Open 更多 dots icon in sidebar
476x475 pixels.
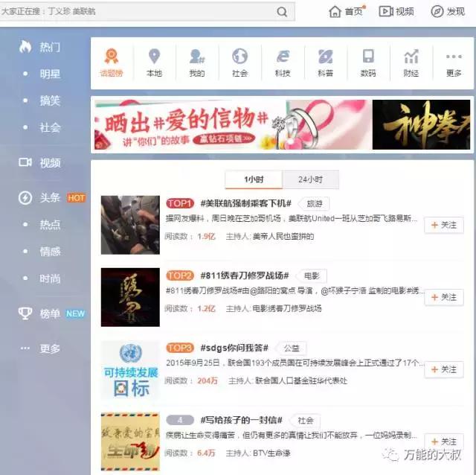tap(25, 348)
